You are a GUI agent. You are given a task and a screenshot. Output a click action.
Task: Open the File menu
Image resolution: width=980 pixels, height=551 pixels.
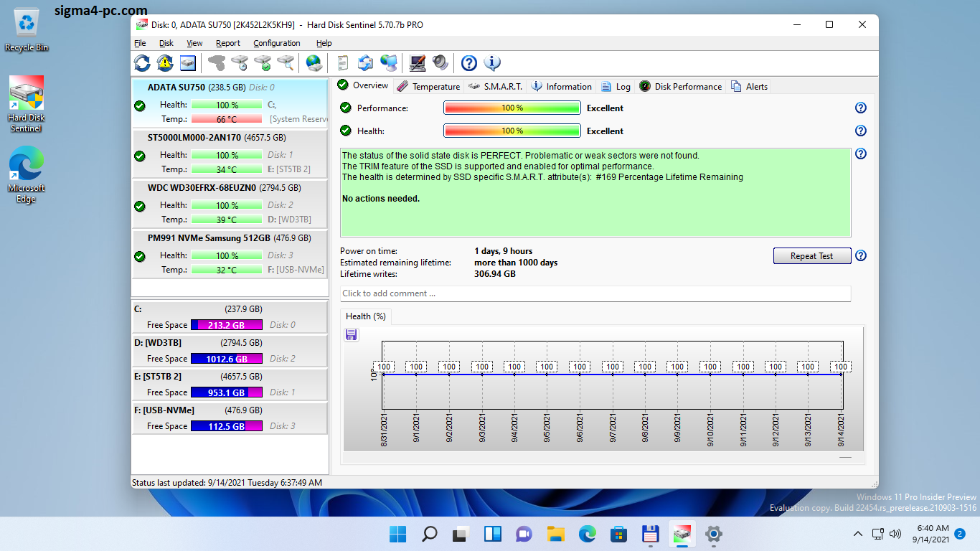(140, 43)
